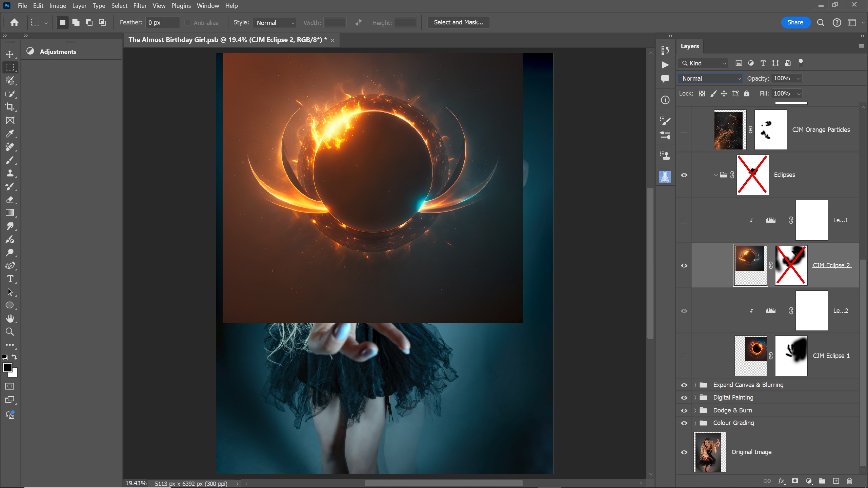Toggle visibility of CJM Eclipse 2 layer
This screenshot has width=868, height=488.
pos(684,265)
